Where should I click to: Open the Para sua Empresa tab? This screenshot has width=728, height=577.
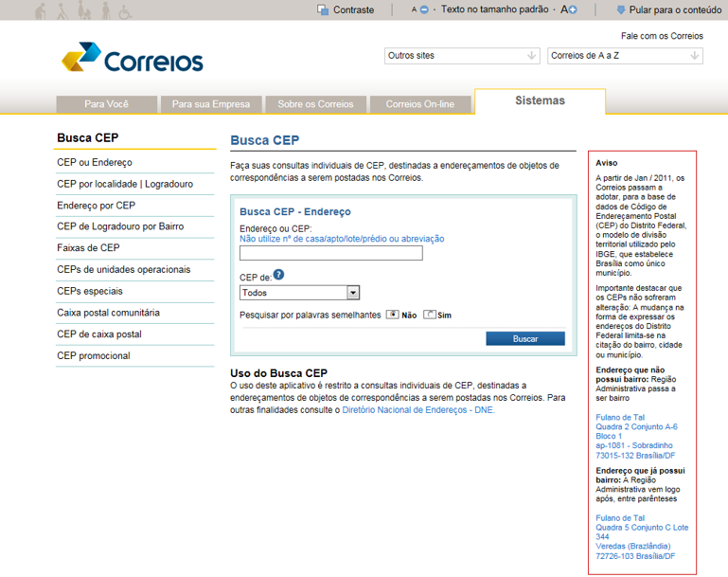click(211, 104)
